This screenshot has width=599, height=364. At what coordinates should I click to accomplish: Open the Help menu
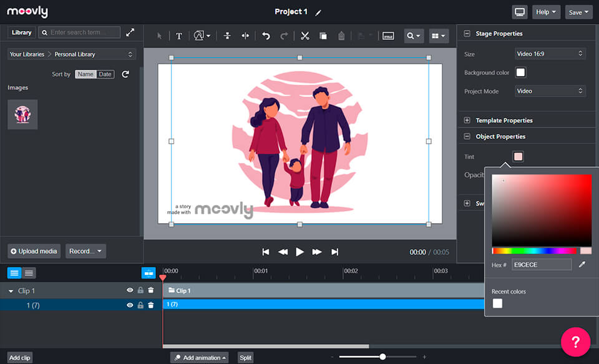547,12
